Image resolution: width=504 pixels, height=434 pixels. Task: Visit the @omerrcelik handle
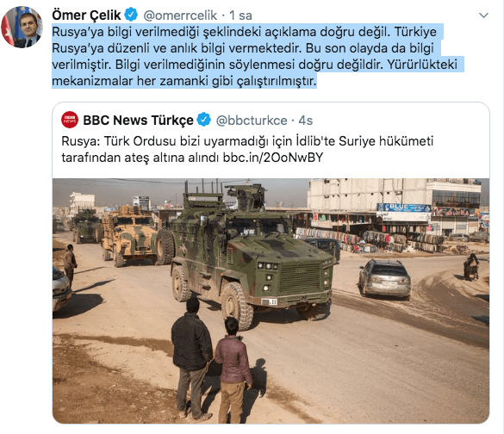click(x=180, y=15)
